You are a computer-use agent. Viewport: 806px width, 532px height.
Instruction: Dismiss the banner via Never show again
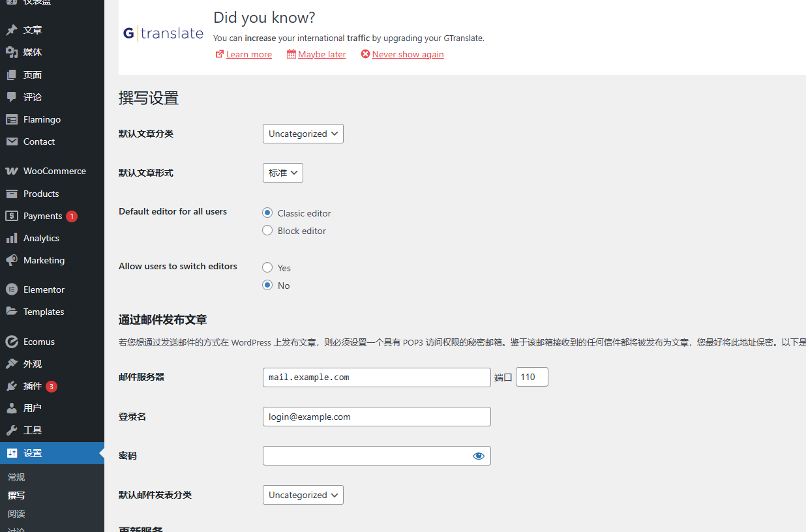tap(408, 54)
